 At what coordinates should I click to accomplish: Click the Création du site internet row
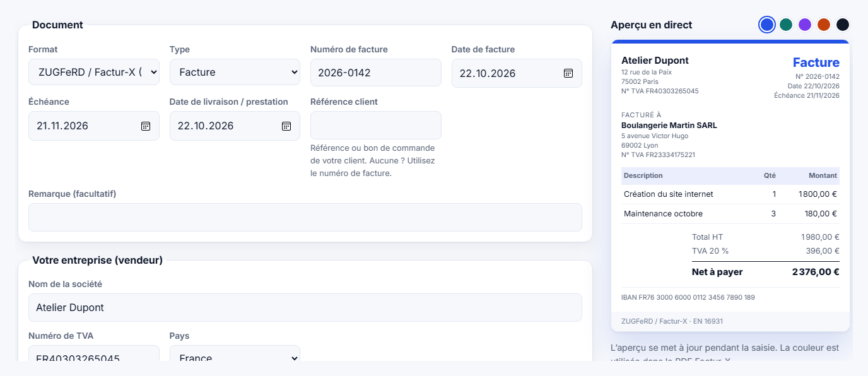tap(730, 194)
